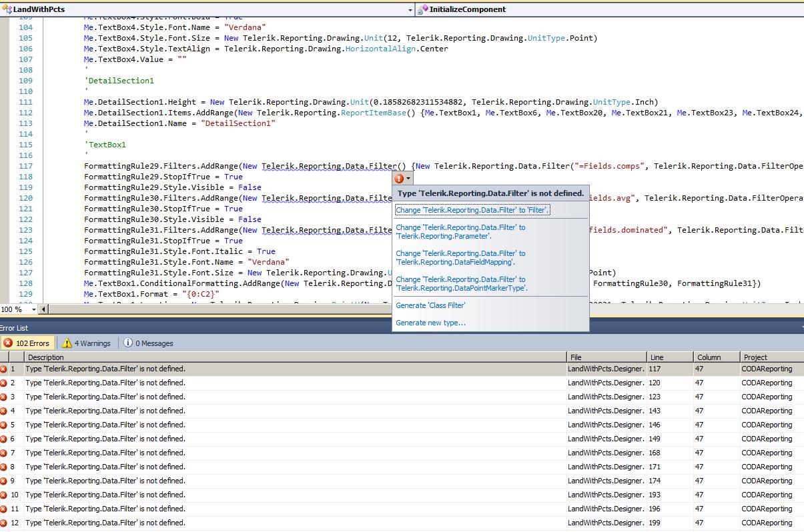Click the red error smart tag icon
This screenshot has width=804, height=532.
pos(399,179)
